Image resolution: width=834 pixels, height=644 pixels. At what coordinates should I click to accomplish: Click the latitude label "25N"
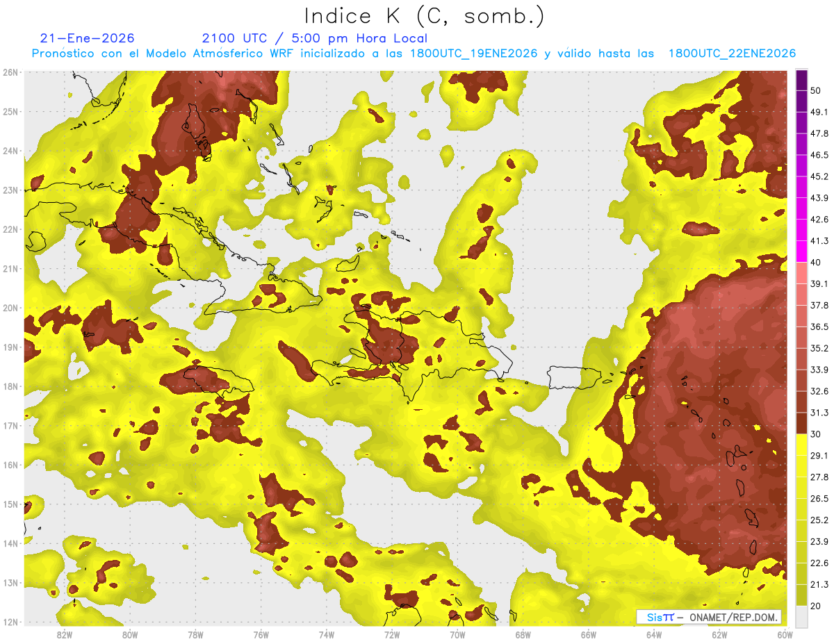[10, 111]
